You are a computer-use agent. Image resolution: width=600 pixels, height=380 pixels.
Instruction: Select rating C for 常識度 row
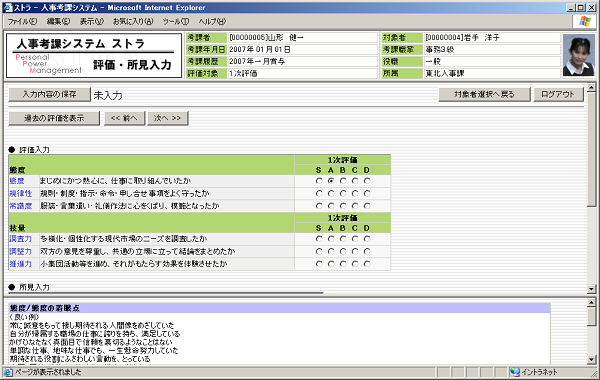tap(355, 206)
